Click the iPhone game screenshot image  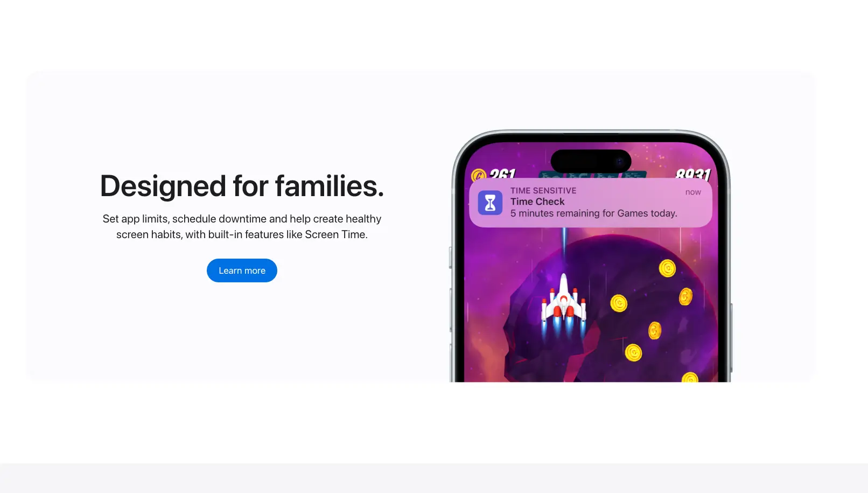coord(591,256)
